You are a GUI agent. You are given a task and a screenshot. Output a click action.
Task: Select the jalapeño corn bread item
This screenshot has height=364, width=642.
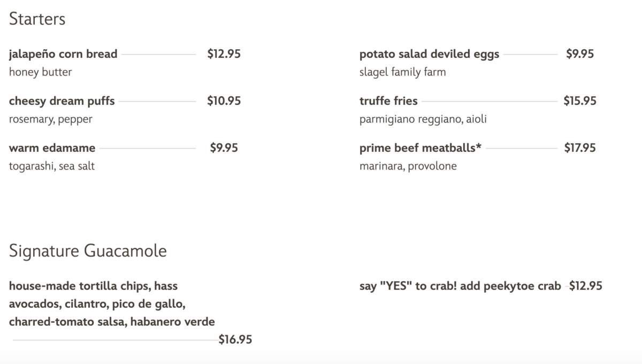coord(63,54)
